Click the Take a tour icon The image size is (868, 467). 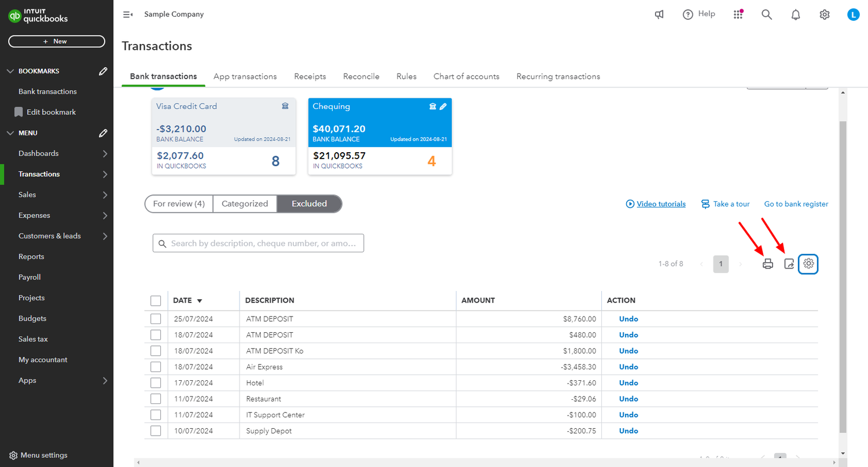705,204
